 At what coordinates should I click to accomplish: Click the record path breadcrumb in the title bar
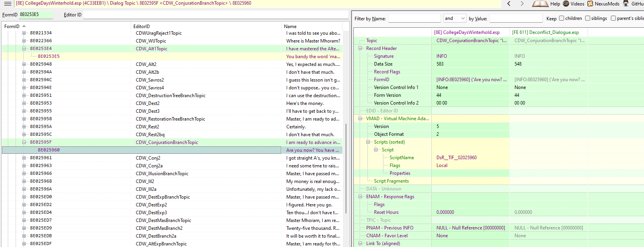tap(133, 3)
